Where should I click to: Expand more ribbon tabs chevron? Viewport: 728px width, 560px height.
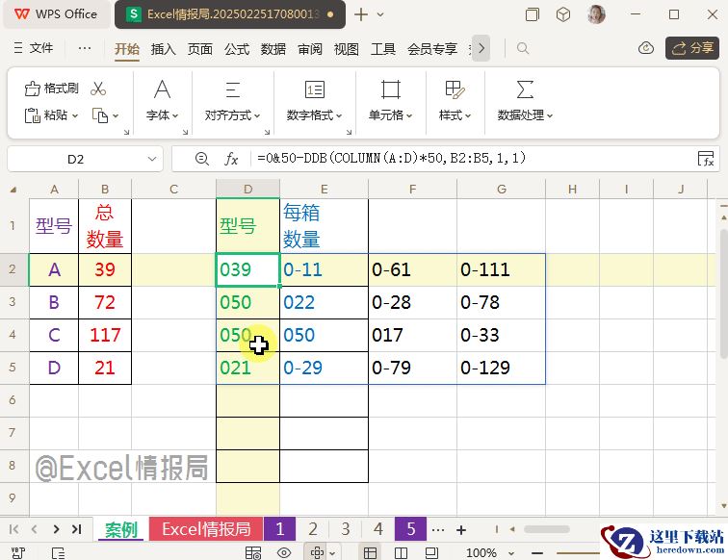pyautogui.click(x=481, y=48)
